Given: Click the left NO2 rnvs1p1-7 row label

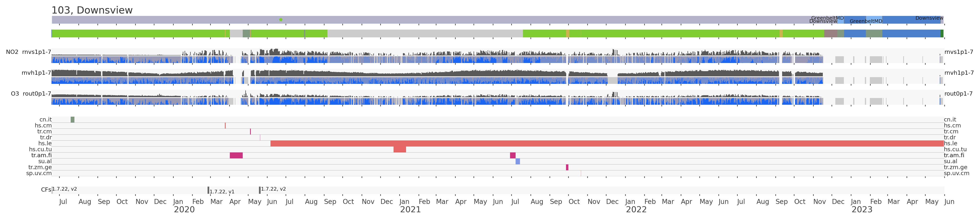Looking at the screenshot, I should point(29,52).
